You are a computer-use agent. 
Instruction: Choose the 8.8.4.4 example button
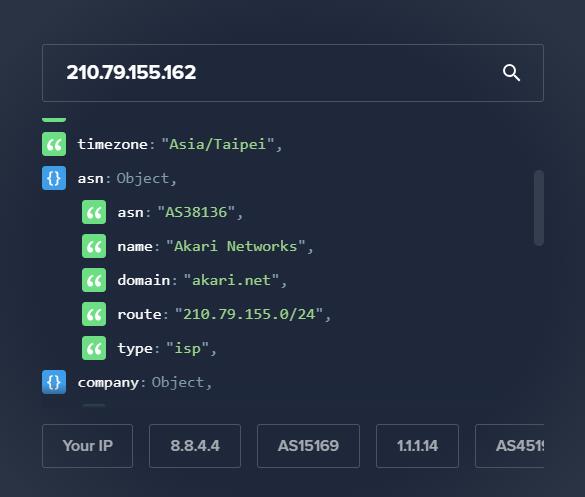tap(195, 446)
